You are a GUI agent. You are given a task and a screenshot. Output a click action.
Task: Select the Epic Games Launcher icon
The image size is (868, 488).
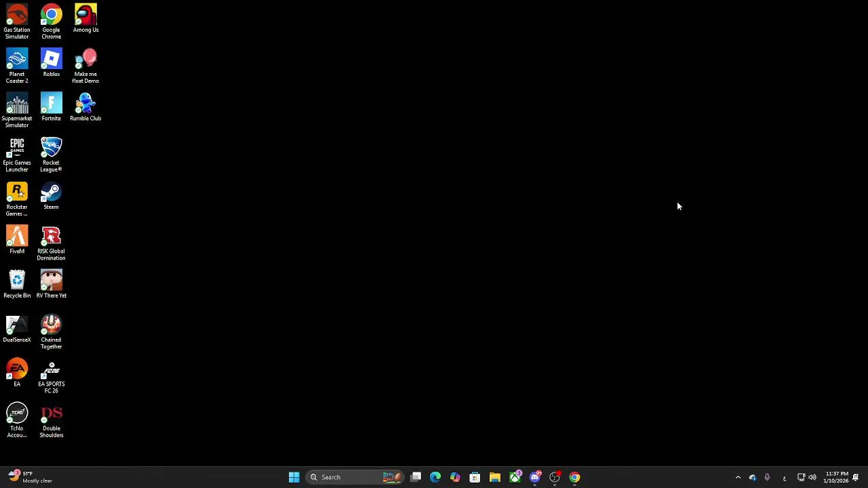(17, 155)
